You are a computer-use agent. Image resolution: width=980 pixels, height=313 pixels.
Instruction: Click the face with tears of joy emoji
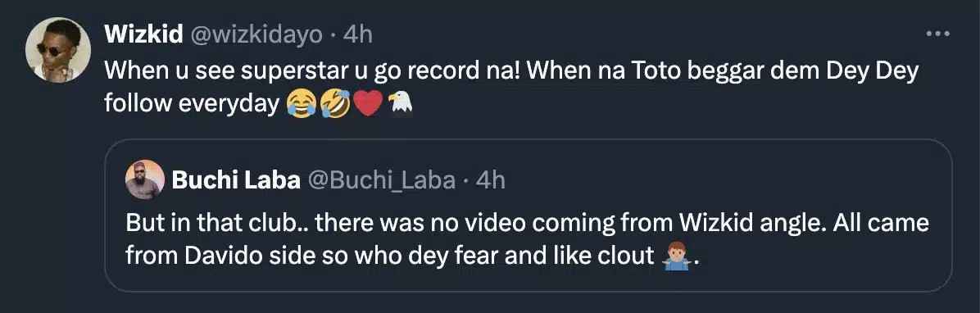[x=302, y=104]
